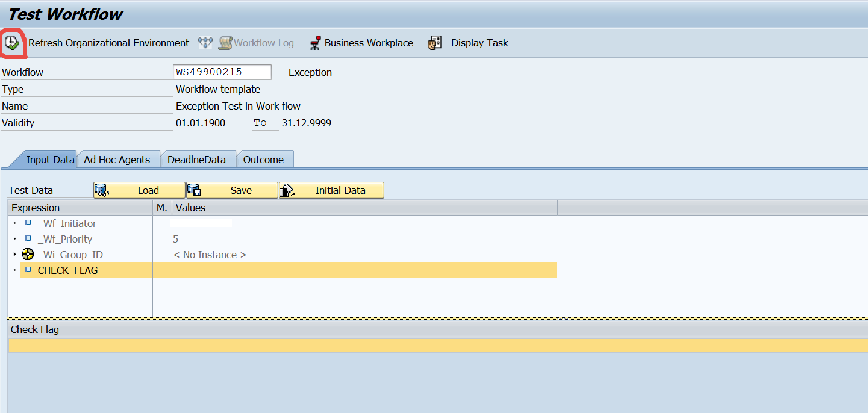The height and width of the screenshot is (413, 868).
Task: Click the Check Flag yellow input field
Action: 438,346
